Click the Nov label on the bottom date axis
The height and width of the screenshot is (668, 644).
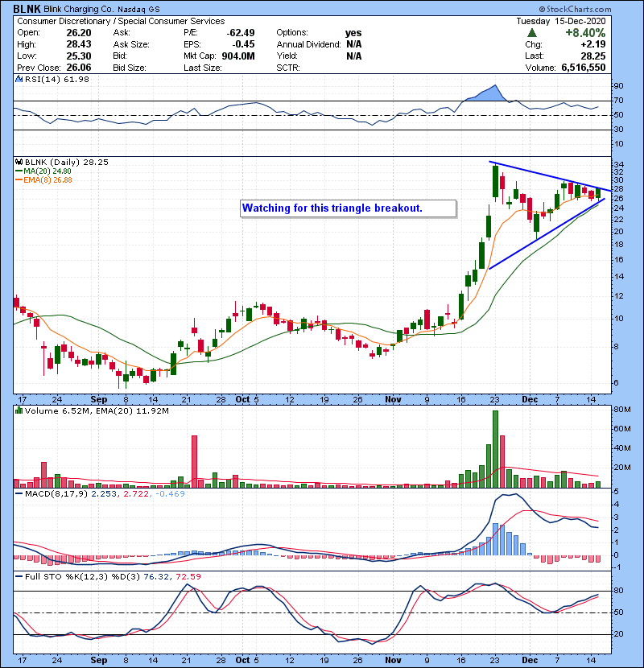click(393, 660)
